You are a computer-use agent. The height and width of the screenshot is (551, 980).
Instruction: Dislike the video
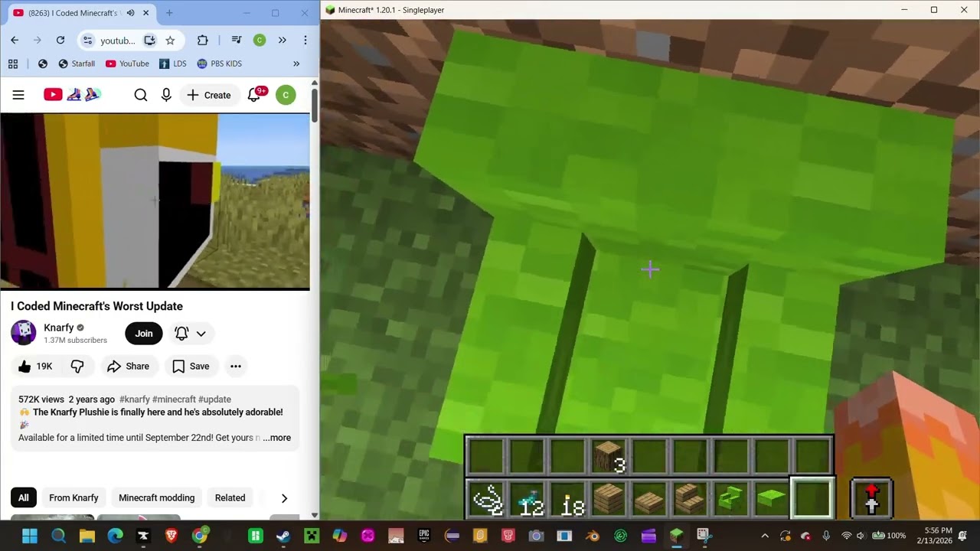click(x=77, y=367)
